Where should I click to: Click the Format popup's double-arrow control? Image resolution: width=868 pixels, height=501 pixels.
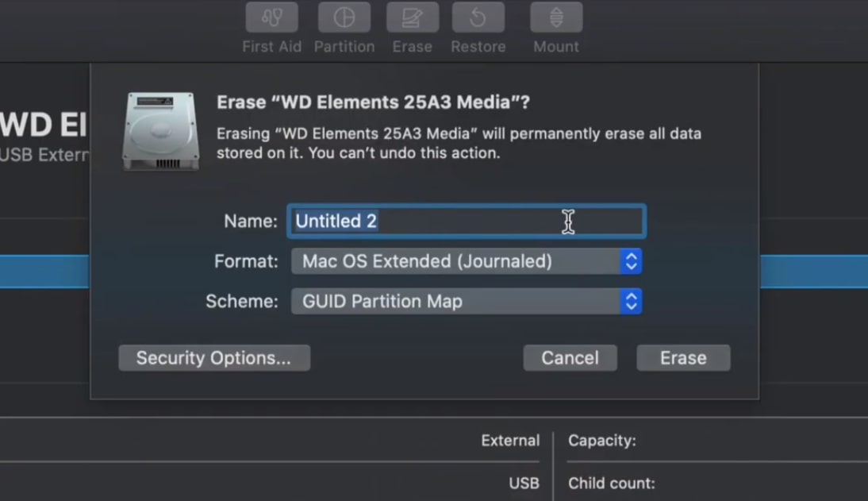631,261
